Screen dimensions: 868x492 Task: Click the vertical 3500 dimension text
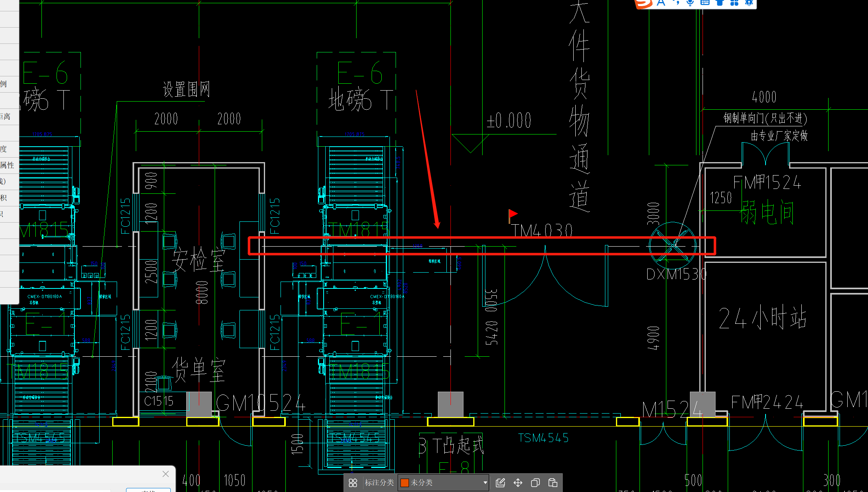click(x=491, y=300)
